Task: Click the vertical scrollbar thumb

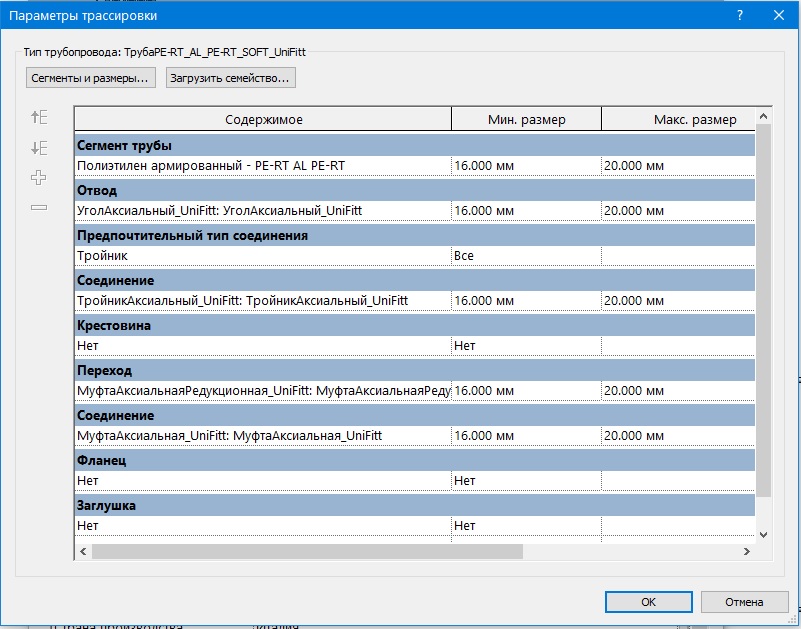Action: click(764, 310)
